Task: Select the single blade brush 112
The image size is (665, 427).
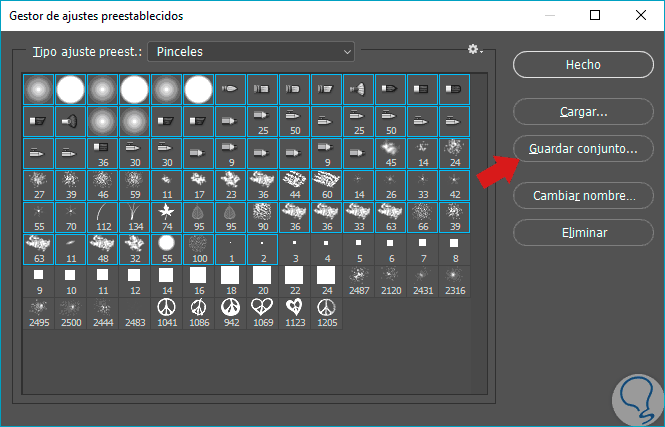Action: coord(103,216)
